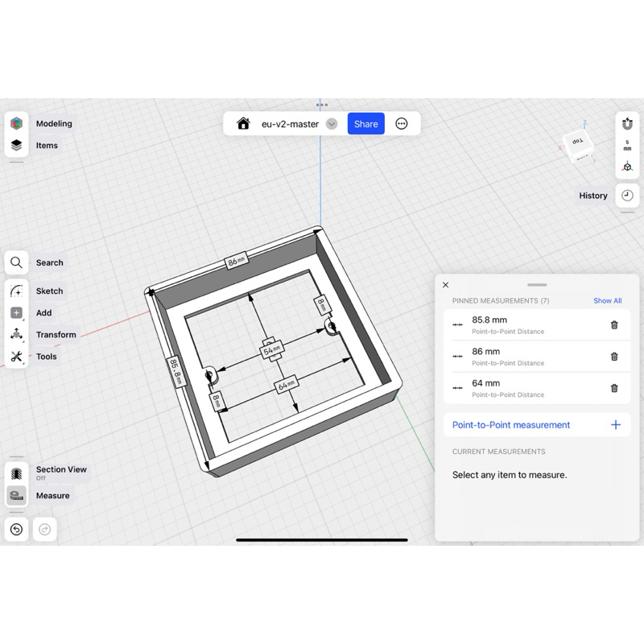This screenshot has width=644, height=644.
Task: Click the three-dot multitasking indicator at top
Action: point(322,105)
